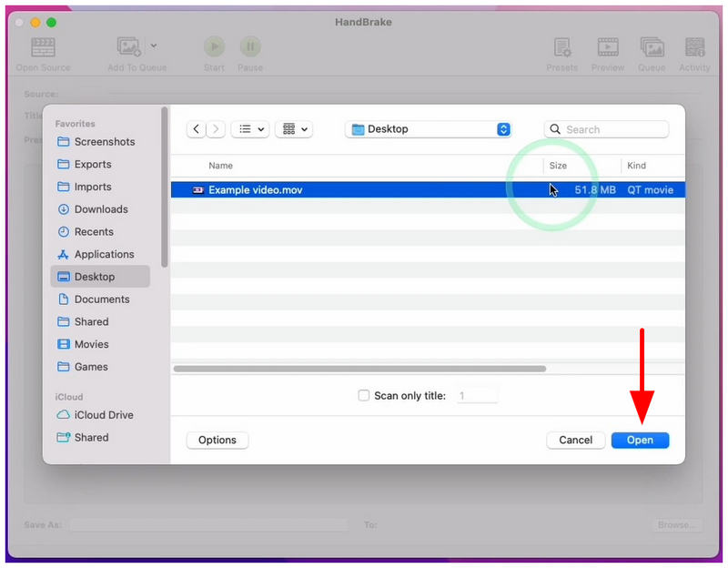This screenshot has height=568, width=728.
Task: Open the Presets panel icon
Action: pyautogui.click(x=561, y=47)
